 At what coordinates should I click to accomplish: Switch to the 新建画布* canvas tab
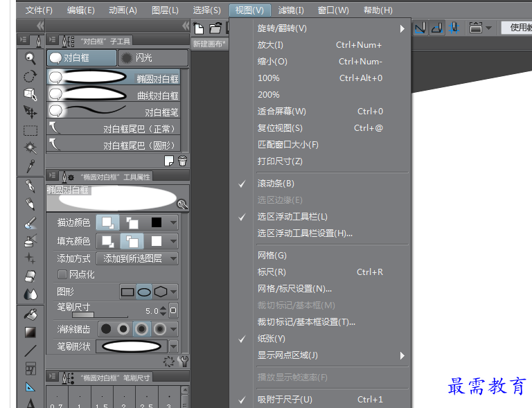coord(209,44)
